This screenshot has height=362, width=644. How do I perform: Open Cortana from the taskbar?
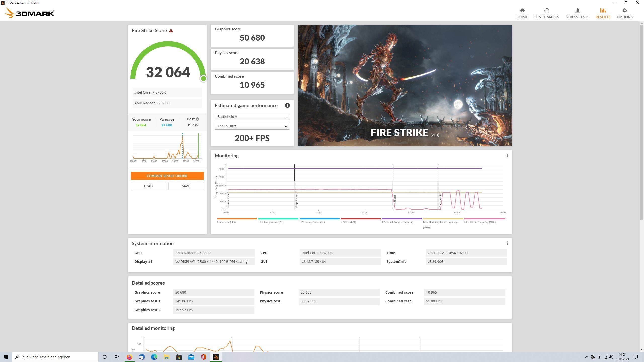point(105,357)
